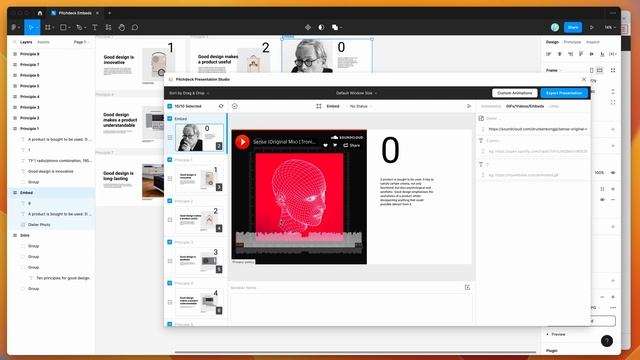Like the SoundCloud track heart icon
The width and height of the screenshot is (640, 360).
[325, 145]
